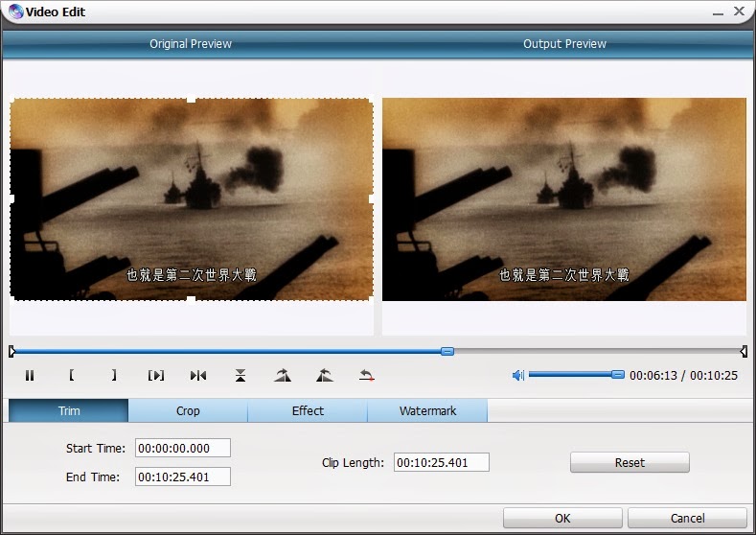Pause the video playback
Viewport: 756px width, 535px height.
(x=30, y=375)
